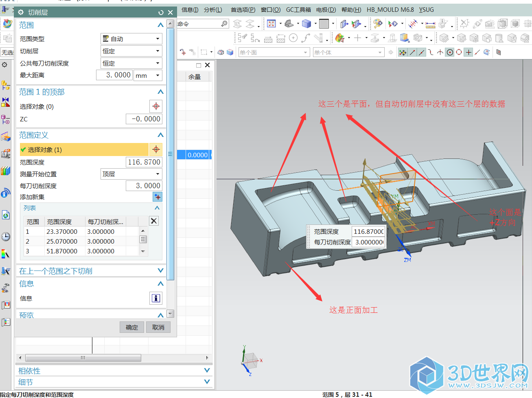This screenshot has height=398, width=532.
Task: Open the HB_MOULD M6.8 menu
Action: pos(390,10)
